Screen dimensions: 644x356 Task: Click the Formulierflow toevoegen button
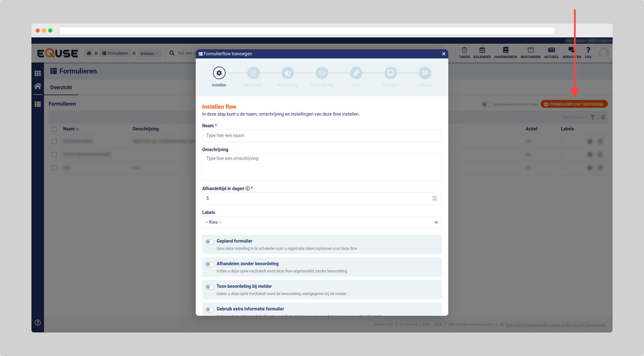click(x=574, y=104)
